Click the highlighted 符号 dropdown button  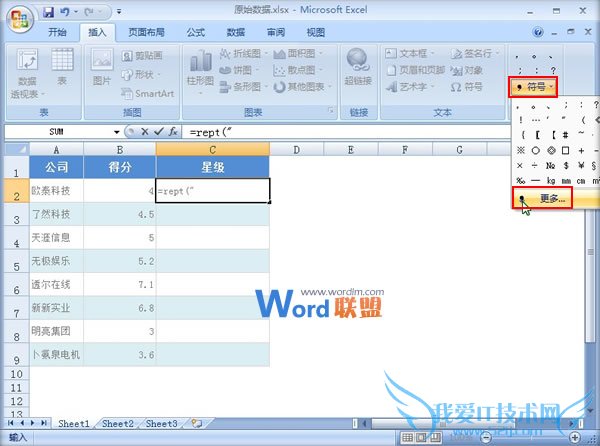pos(533,87)
